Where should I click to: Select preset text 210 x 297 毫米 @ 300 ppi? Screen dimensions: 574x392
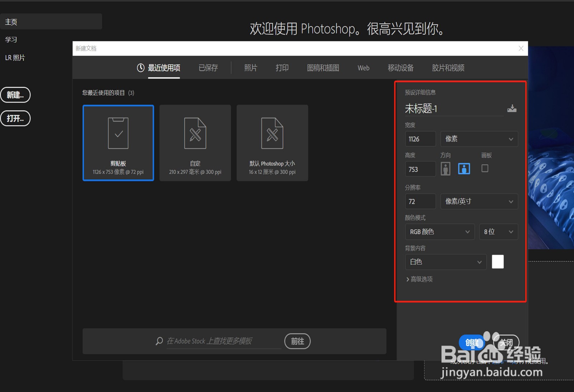coord(195,172)
